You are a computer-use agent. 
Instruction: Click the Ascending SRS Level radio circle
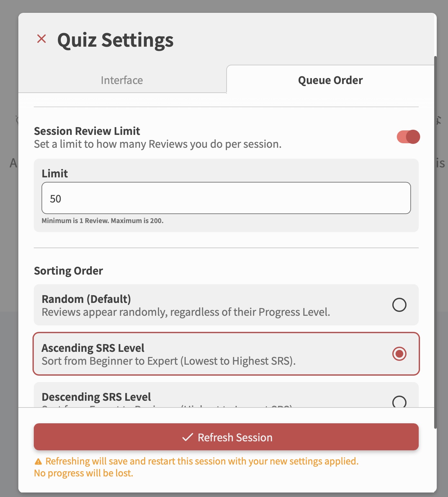[399, 354]
